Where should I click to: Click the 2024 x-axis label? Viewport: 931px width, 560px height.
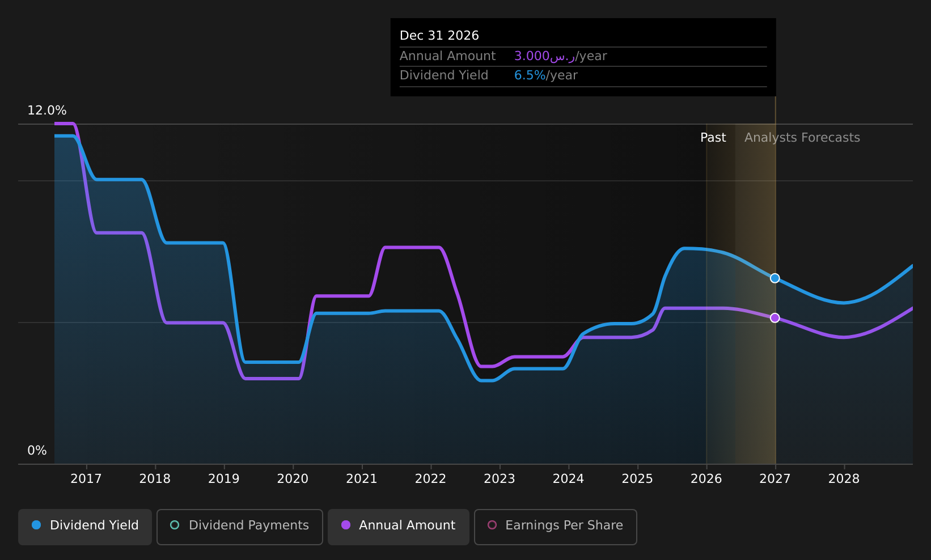[569, 479]
